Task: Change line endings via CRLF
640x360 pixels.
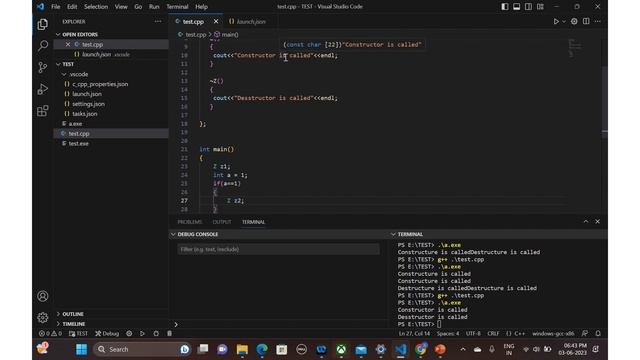Action: 493,333
